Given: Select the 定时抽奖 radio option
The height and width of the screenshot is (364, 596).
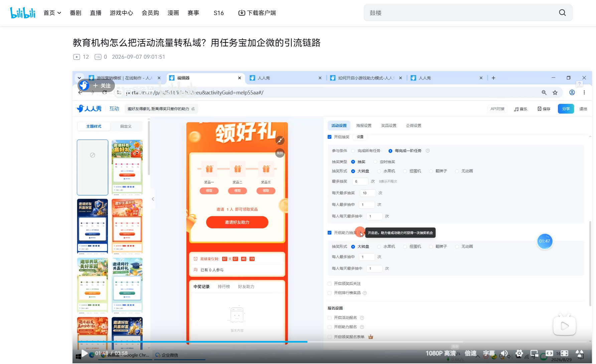Looking at the screenshot, I should click(376, 162).
